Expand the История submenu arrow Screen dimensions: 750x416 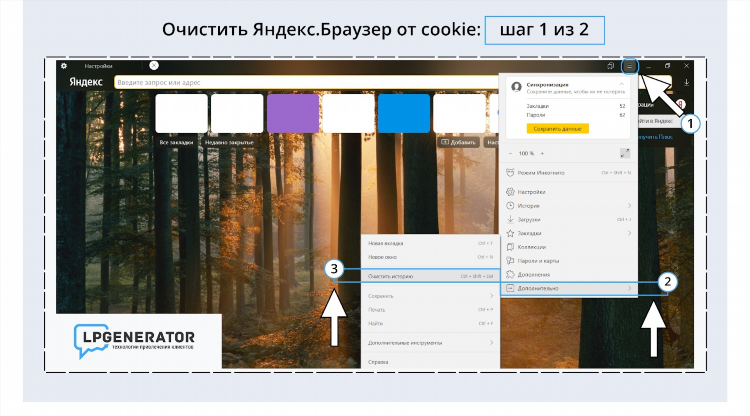tap(629, 206)
